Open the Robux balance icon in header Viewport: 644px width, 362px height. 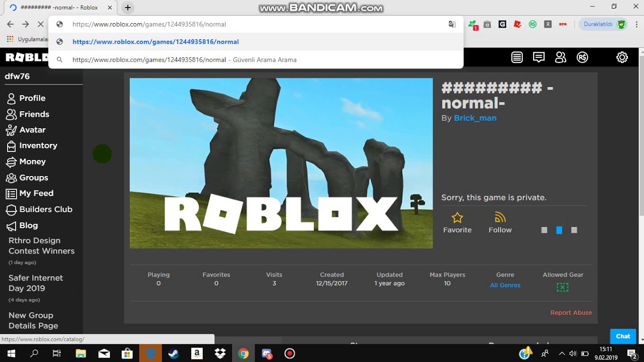point(583,57)
